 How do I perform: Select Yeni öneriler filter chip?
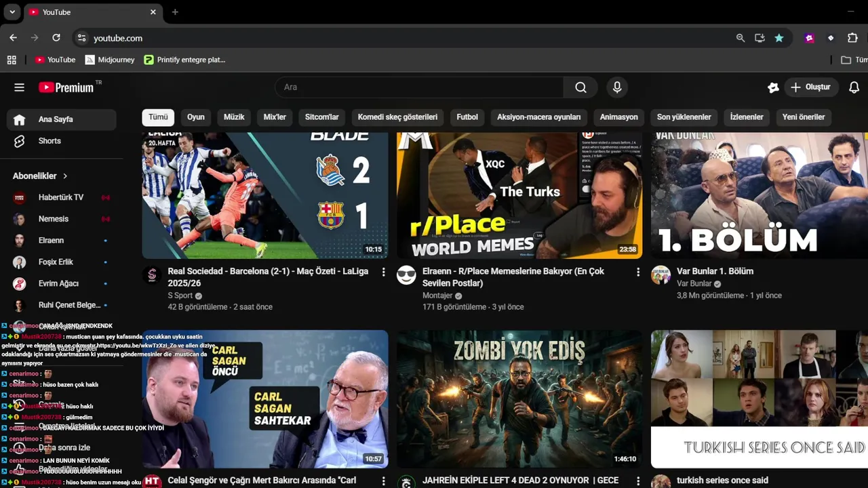804,117
